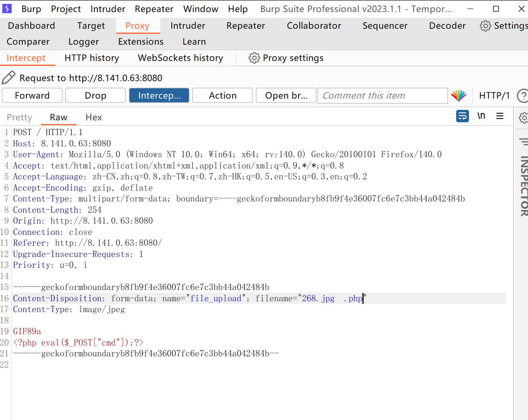Open the WebSockets history sub-tab
Image resolution: width=528 pixels, height=420 pixels.
(181, 58)
